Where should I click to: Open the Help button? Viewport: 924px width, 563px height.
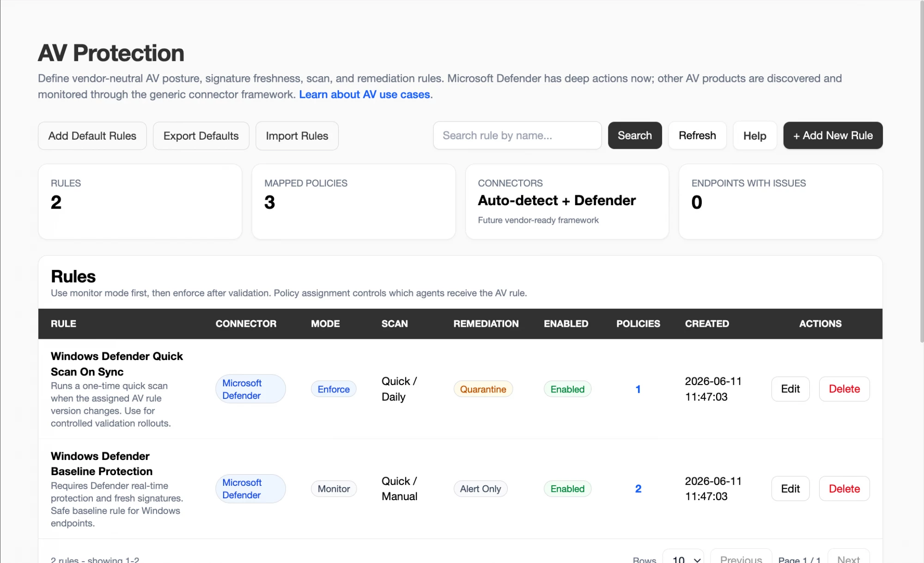(754, 136)
